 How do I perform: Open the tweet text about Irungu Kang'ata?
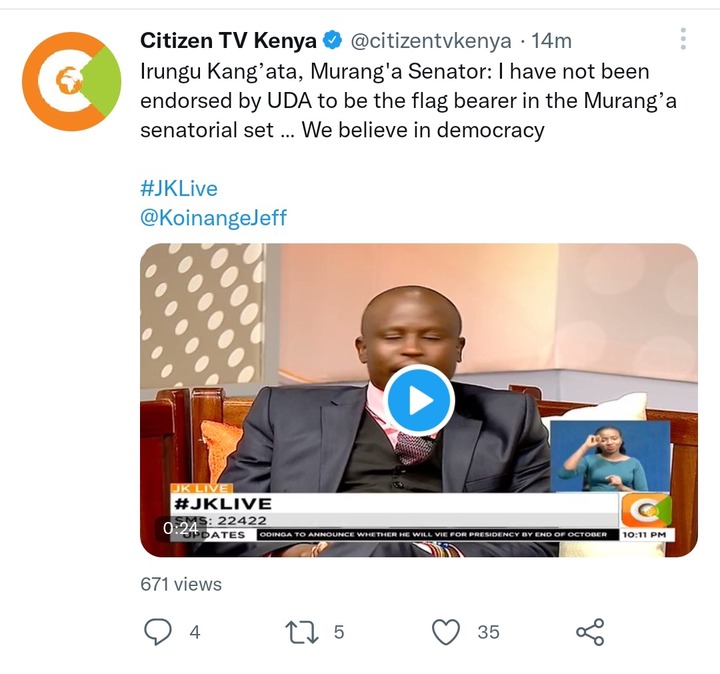coord(409,101)
